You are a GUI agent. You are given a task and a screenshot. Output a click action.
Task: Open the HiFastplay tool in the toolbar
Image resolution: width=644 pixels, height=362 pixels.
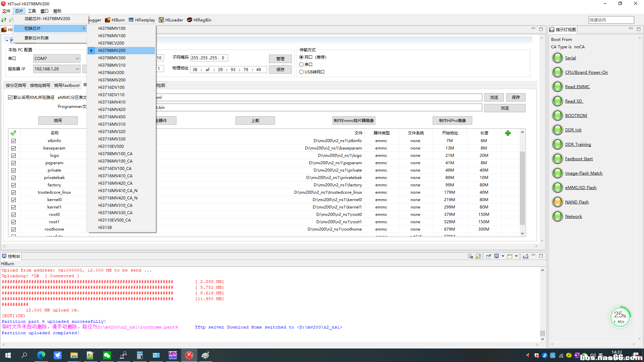point(142,20)
